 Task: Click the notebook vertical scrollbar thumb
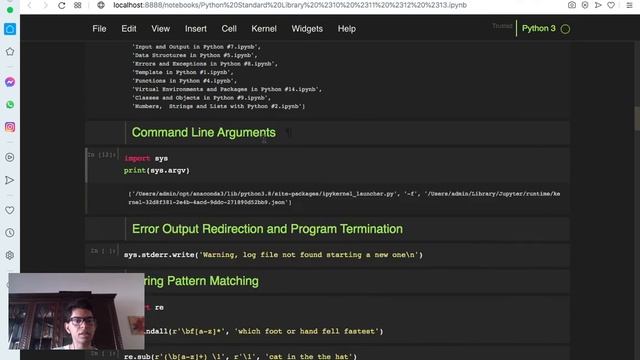637,118
